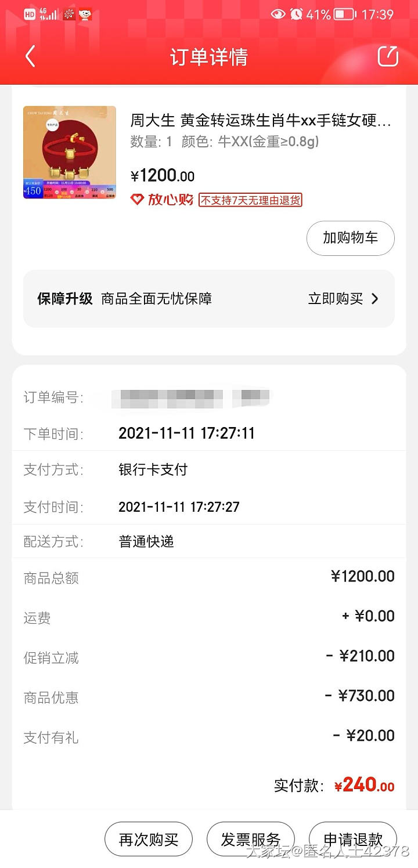Open the product thumbnail image
Image resolution: width=418 pixels, height=868 pixels.
(70, 153)
